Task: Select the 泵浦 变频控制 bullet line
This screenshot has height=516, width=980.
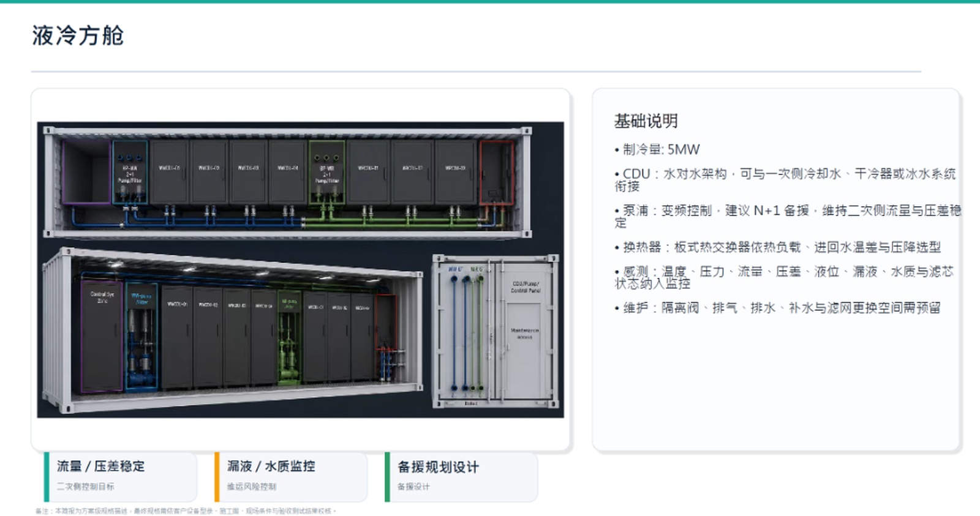Action: (x=788, y=217)
